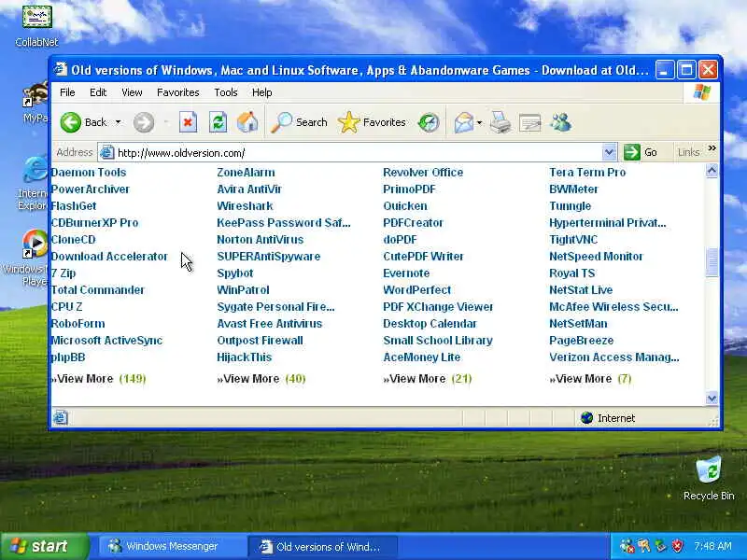Click View More (149) link
The width and height of the screenshot is (747, 560).
99,379
